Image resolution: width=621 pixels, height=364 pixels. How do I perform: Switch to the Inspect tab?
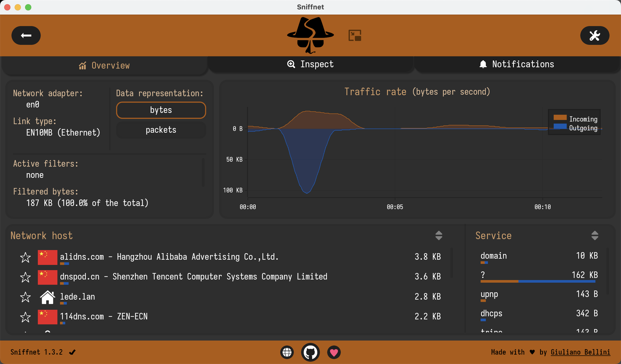tap(310, 64)
